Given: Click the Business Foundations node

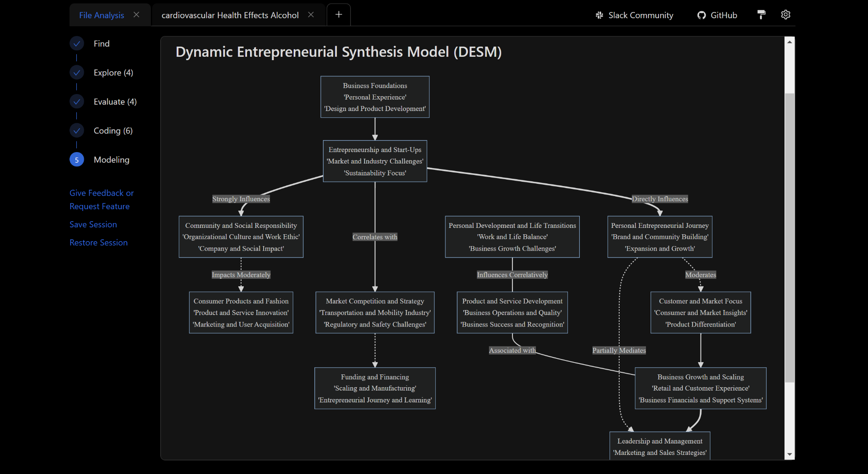Looking at the screenshot, I should pyautogui.click(x=375, y=97).
